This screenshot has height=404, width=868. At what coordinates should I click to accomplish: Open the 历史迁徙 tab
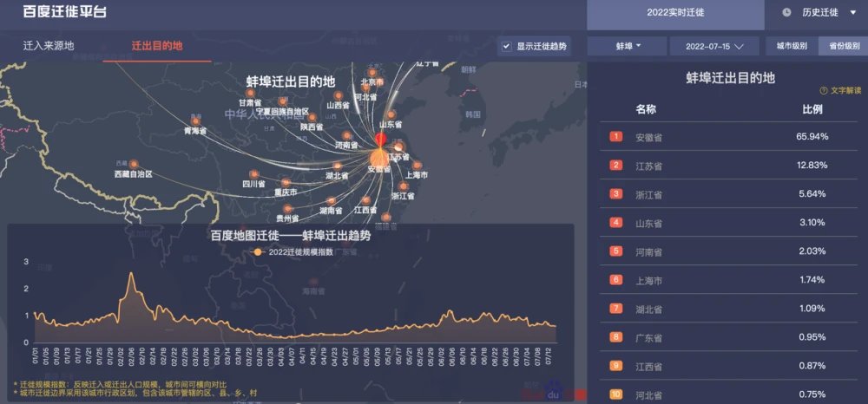coord(820,13)
